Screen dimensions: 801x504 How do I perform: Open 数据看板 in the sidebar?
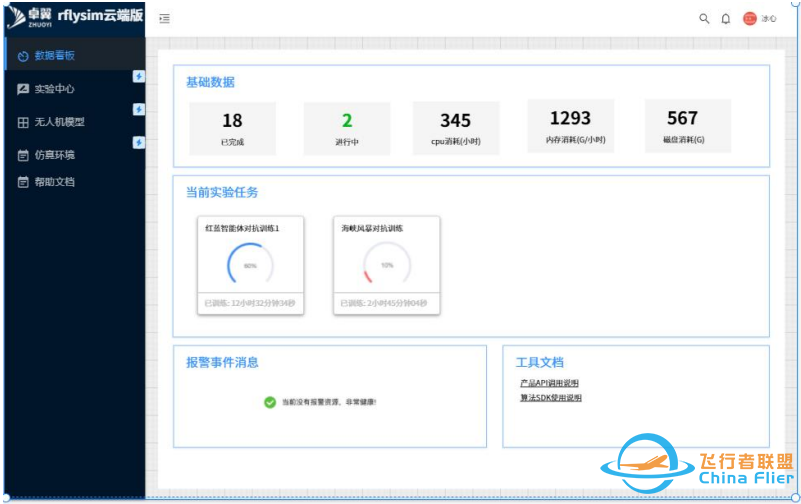click(75, 55)
